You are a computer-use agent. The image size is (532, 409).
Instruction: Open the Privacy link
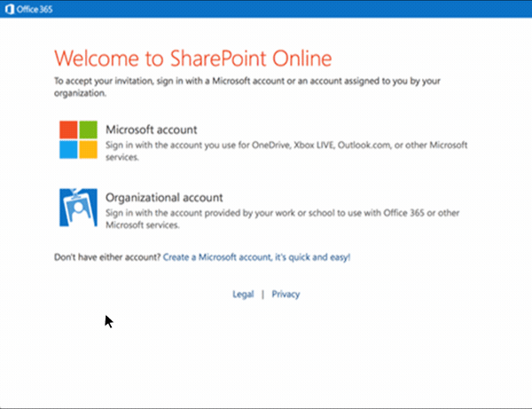(x=286, y=295)
